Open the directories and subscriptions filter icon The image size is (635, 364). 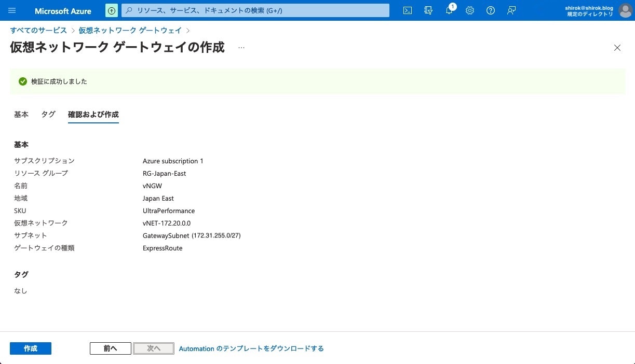click(428, 10)
